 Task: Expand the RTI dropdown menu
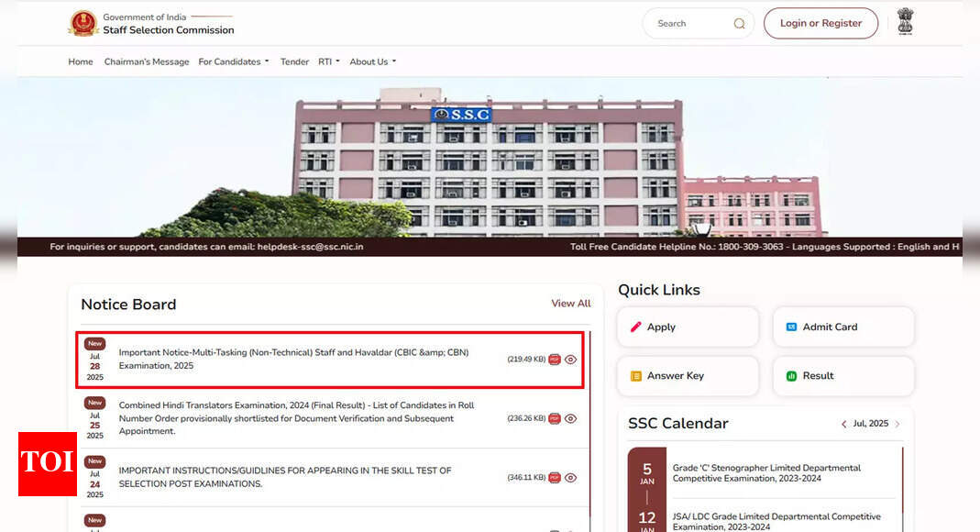coord(328,61)
